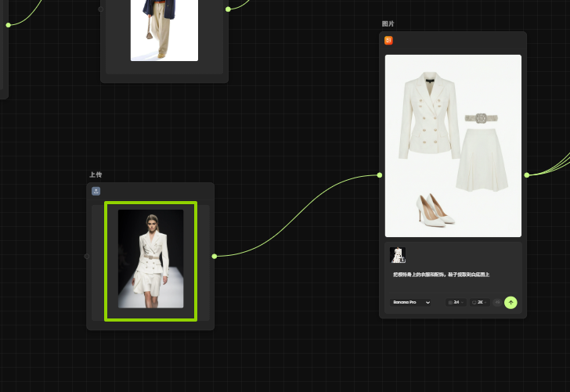Screen dimensions: 570x392
Task: Click the 上传 node title label
Action: (96, 174)
